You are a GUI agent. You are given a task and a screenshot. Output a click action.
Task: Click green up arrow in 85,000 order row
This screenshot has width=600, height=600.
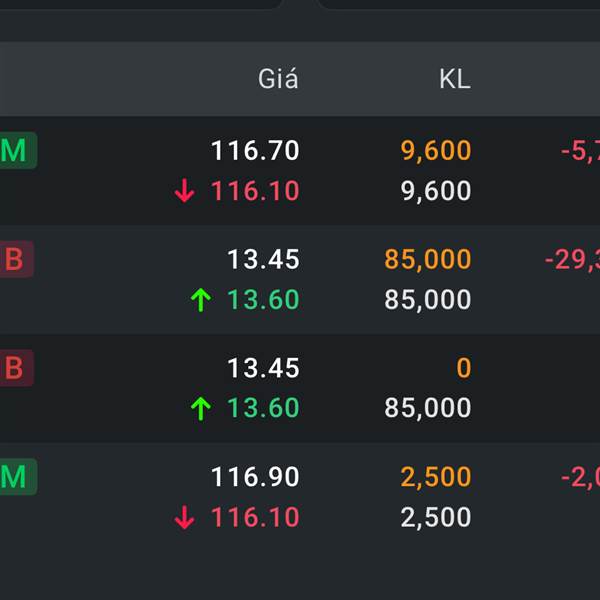201,300
